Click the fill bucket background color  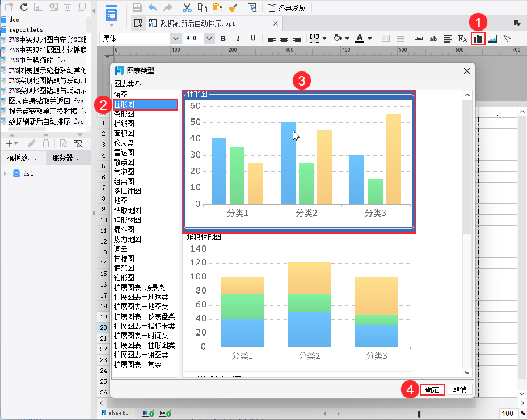pyautogui.click(x=338, y=39)
